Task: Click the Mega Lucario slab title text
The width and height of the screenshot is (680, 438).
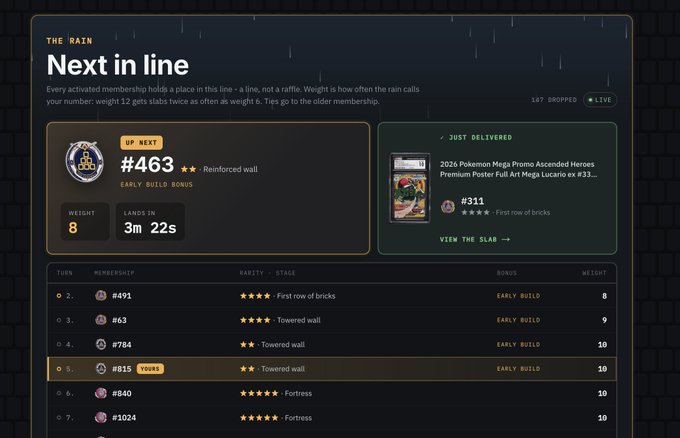Action: coord(518,169)
